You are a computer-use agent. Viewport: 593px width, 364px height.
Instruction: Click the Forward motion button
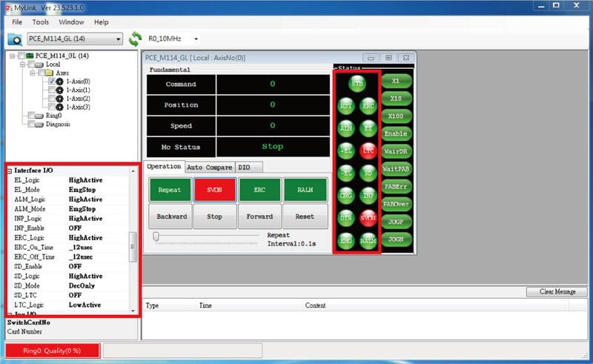(259, 216)
